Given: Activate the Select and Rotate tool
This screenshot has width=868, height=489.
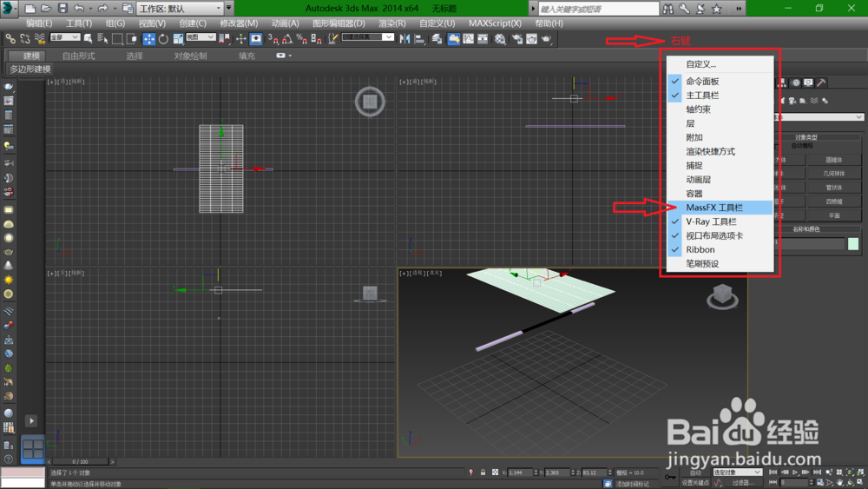Looking at the screenshot, I should [163, 39].
